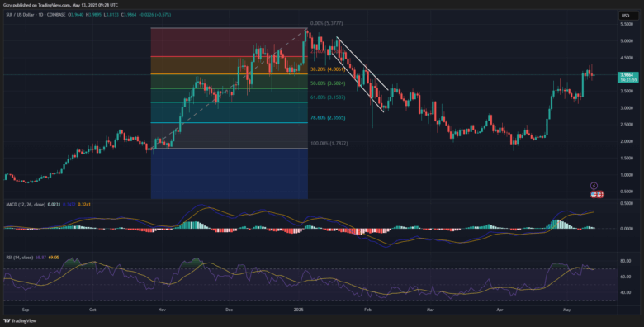Image resolution: width=644 pixels, height=327 pixels.
Task: Click the 0.0000 MACD scale label
Action: click(x=627, y=229)
